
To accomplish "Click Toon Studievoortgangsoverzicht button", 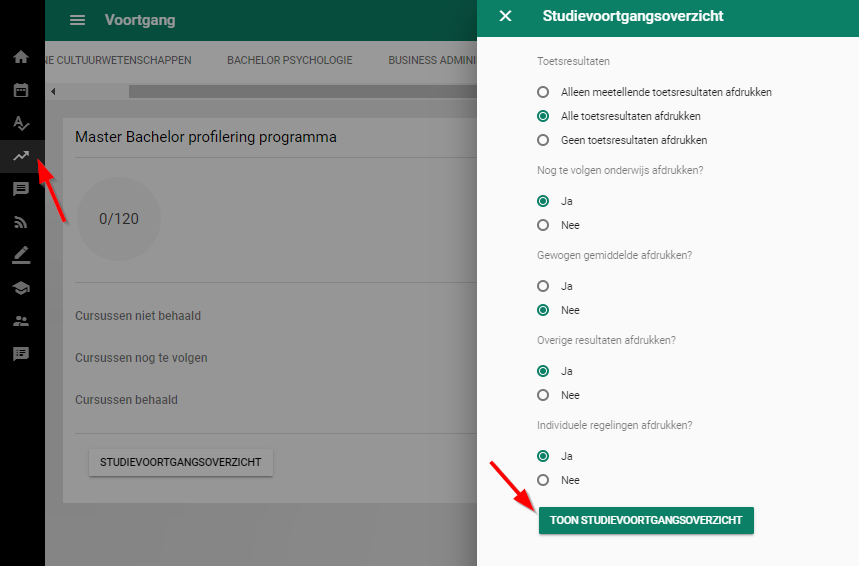I will point(646,520).
